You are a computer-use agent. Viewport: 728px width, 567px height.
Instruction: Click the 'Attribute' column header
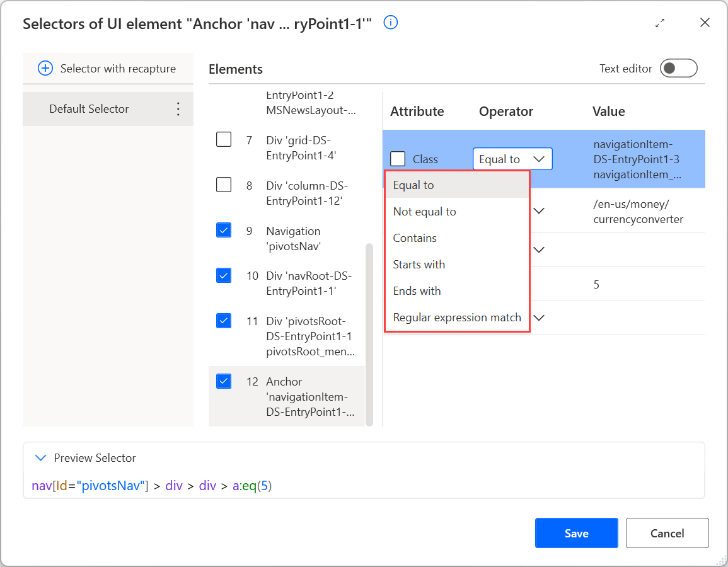pyautogui.click(x=417, y=112)
